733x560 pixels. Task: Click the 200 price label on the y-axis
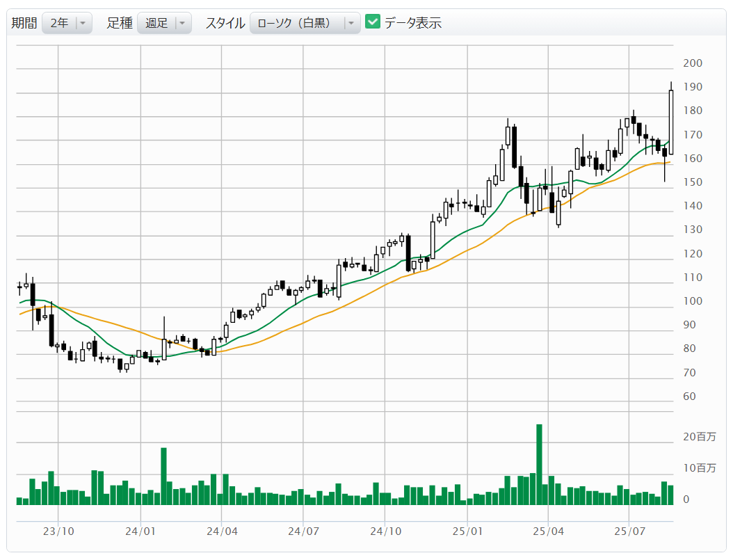click(x=693, y=63)
